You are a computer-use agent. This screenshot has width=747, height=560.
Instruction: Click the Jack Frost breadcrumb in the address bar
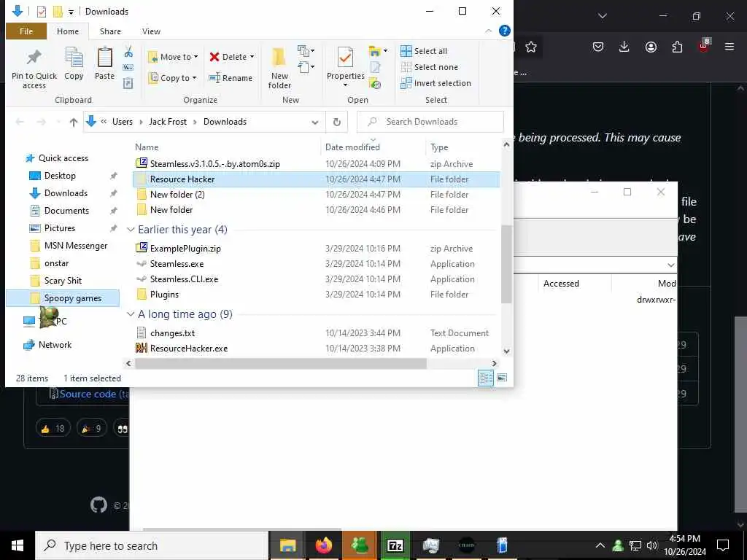coord(168,122)
